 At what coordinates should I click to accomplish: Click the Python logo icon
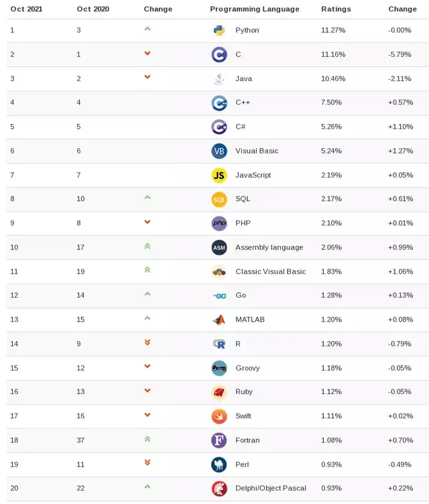pyautogui.click(x=219, y=31)
